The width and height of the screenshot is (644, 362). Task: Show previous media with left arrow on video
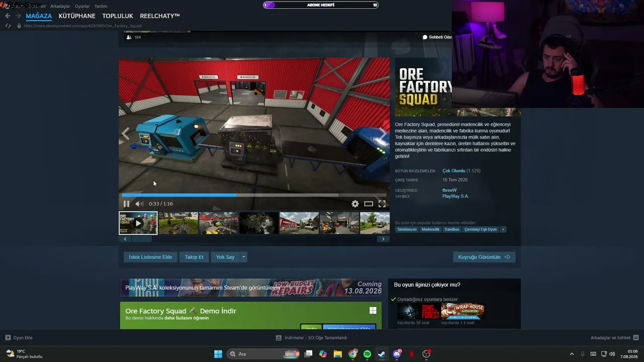(x=126, y=134)
